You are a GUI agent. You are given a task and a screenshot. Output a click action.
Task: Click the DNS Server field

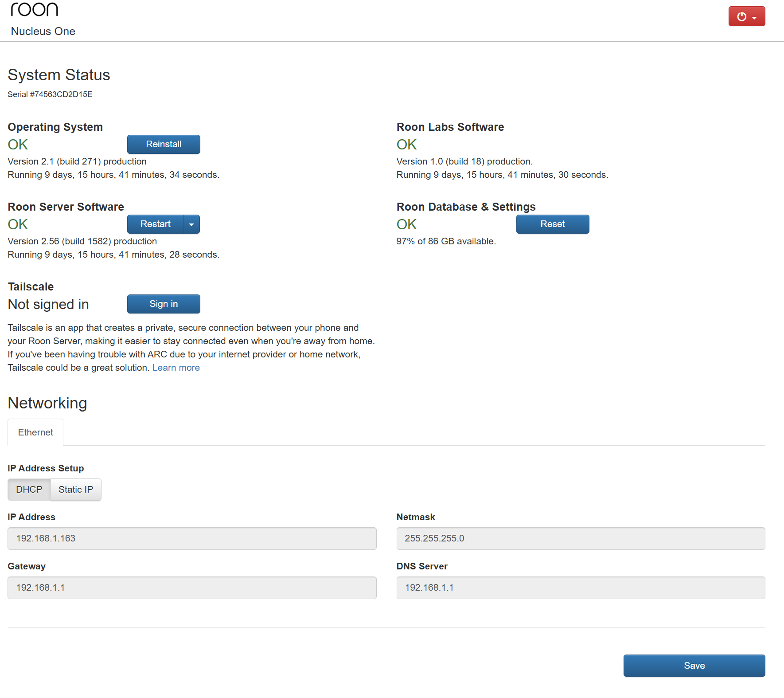pyautogui.click(x=581, y=588)
